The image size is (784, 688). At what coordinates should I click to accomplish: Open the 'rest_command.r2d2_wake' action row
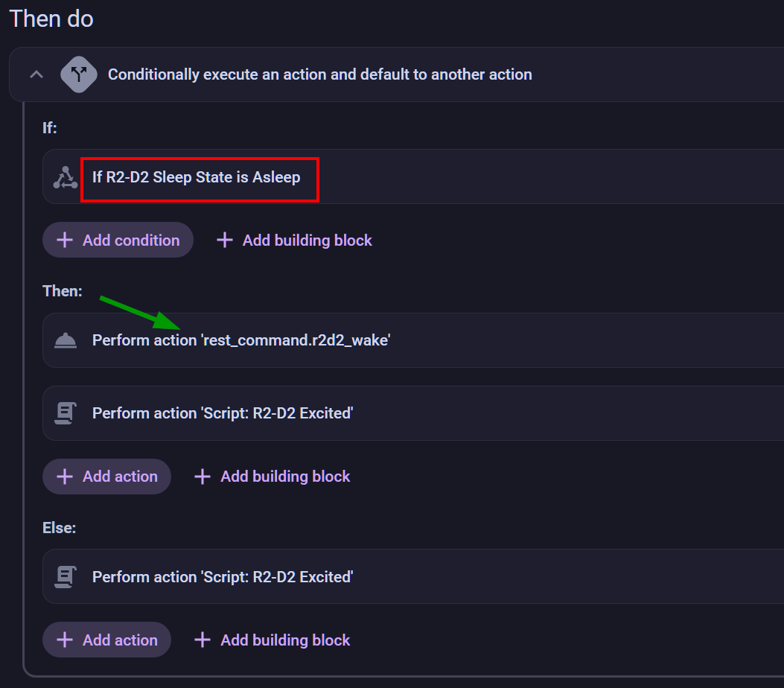pyautogui.click(x=241, y=340)
